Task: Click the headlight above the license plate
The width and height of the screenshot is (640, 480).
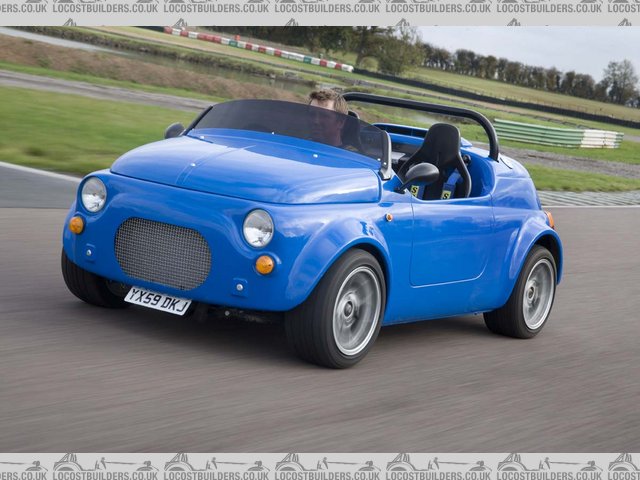Action: pyautogui.click(x=93, y=194)
